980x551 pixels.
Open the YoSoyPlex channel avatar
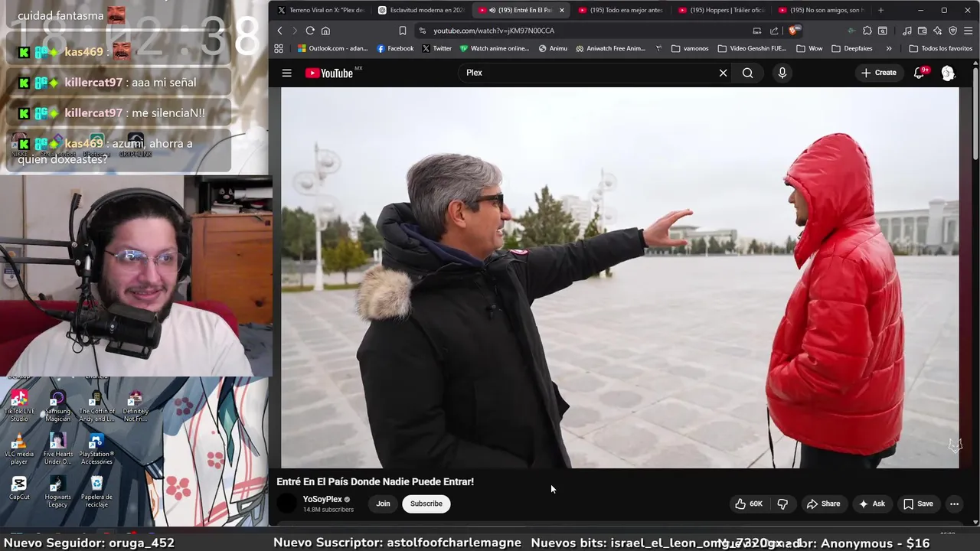point(287,504)
